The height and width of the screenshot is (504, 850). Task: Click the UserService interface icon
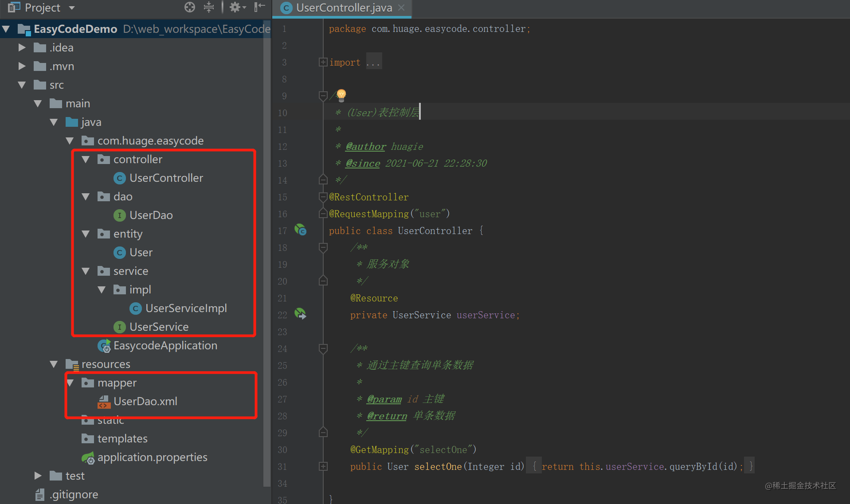point(119,327)
